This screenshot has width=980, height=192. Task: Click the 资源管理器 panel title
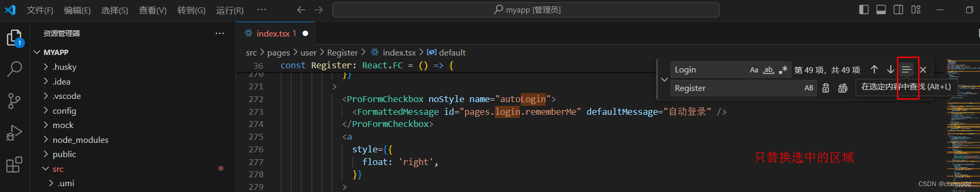click(x=61, y=33)
